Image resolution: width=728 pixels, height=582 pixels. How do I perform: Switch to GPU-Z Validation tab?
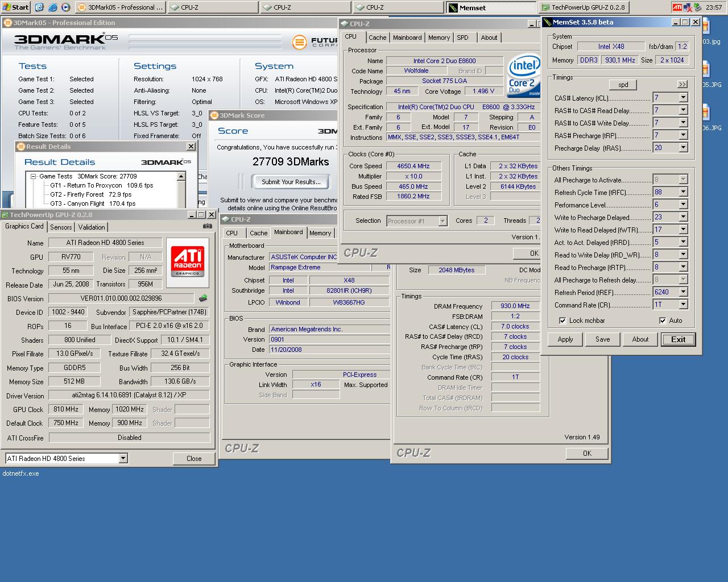[x=92, y=227]
